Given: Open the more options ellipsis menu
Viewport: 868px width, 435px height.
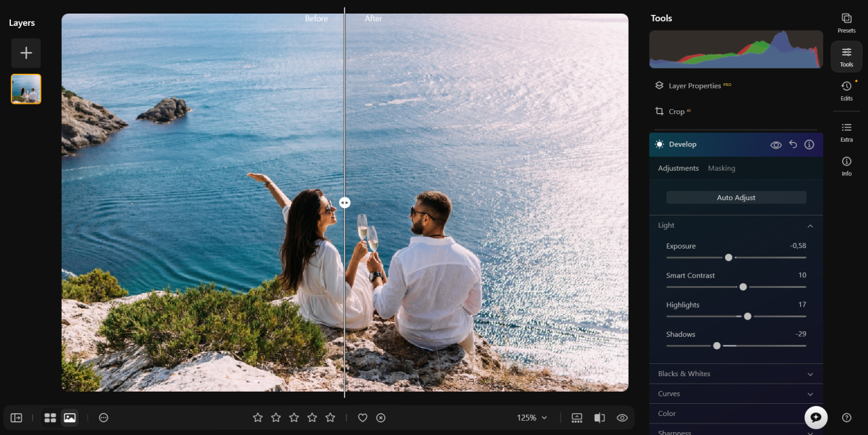Looking at the screenshot, I should click(x=103, y=418).
